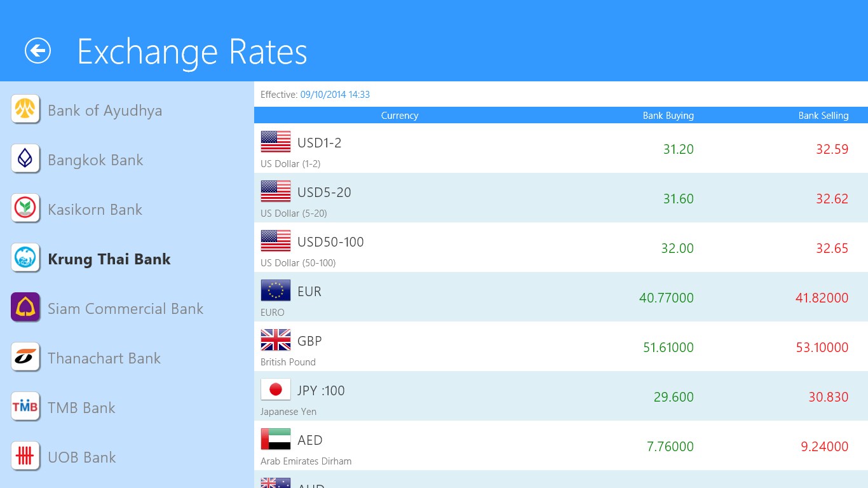Select Thanachart Bank from the list
The width and height of the screenshot is (868, 488).
point(104,358)
